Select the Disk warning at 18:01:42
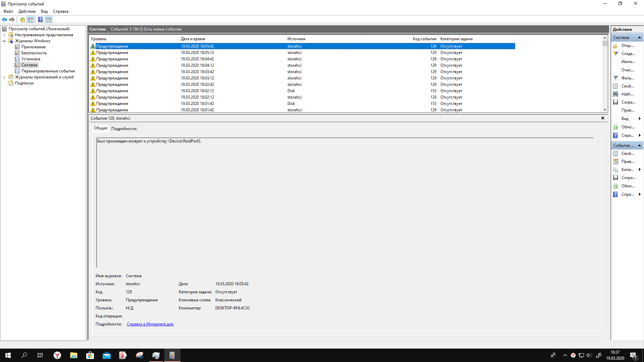 point(302,104)
